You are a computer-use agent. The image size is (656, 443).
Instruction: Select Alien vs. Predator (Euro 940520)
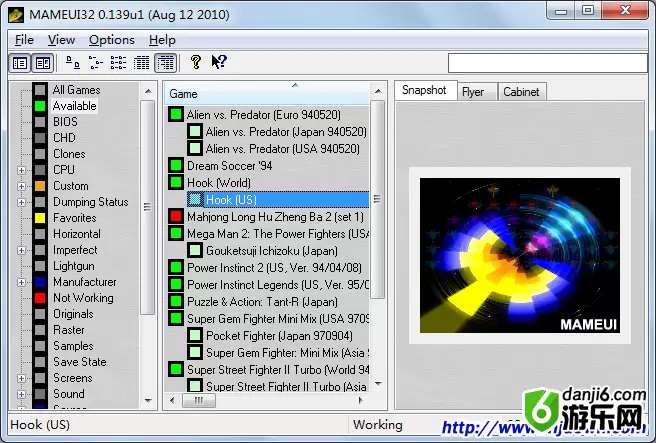point(264,115)
